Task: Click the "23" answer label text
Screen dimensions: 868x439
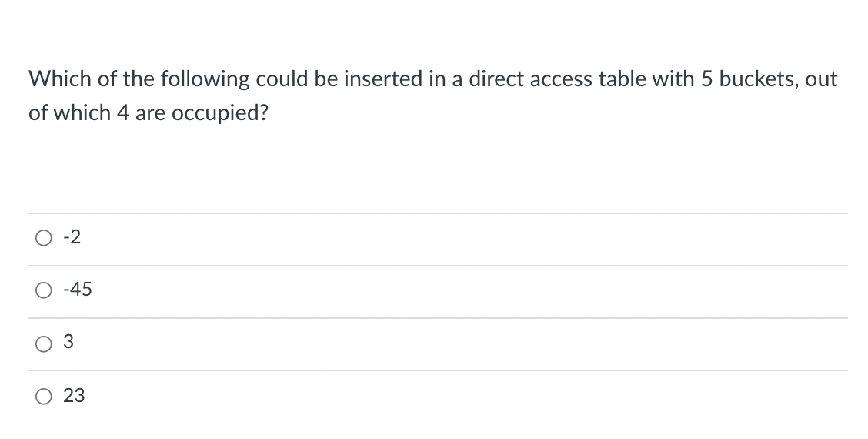Action: point(74,395)
